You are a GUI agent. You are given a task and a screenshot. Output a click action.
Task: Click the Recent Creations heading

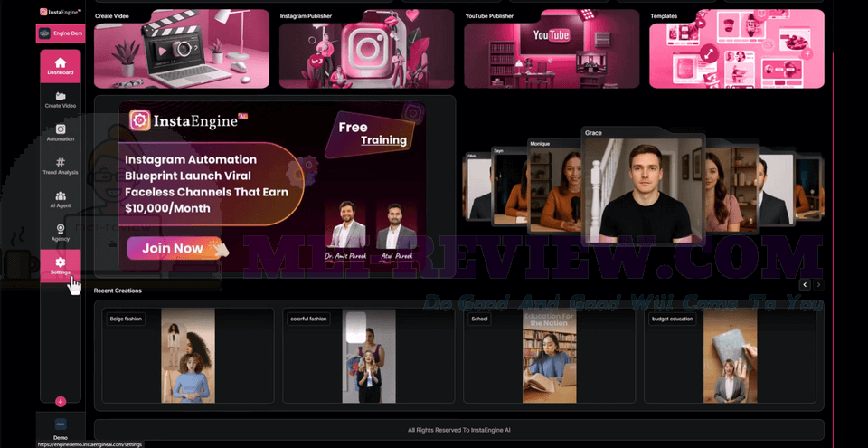pos(118,291)
